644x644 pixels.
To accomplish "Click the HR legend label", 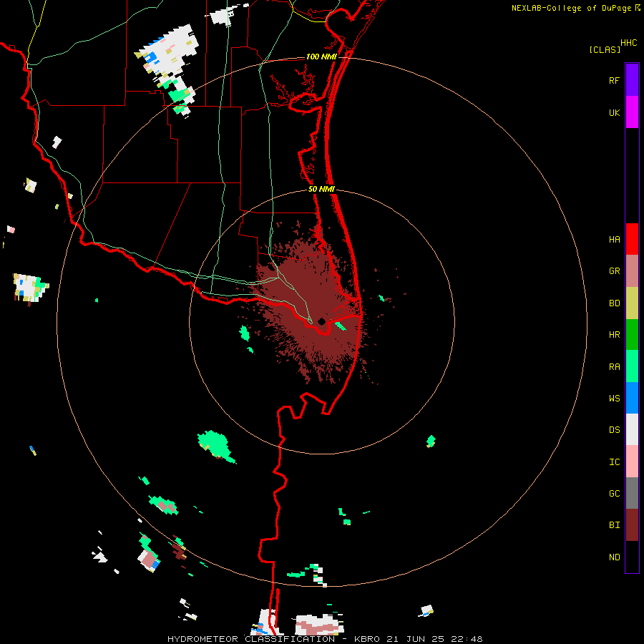I will point(614,334).
